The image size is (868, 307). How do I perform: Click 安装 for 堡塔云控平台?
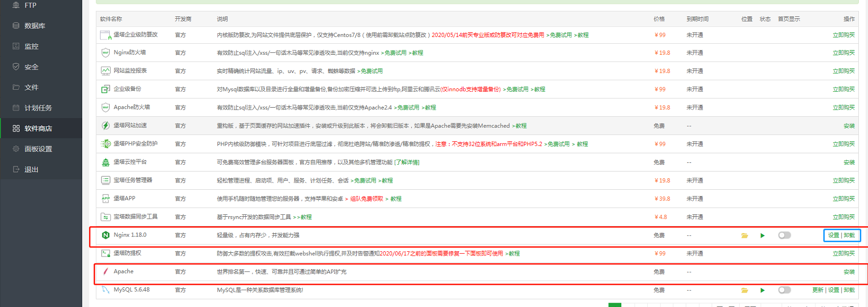point(849,162)
